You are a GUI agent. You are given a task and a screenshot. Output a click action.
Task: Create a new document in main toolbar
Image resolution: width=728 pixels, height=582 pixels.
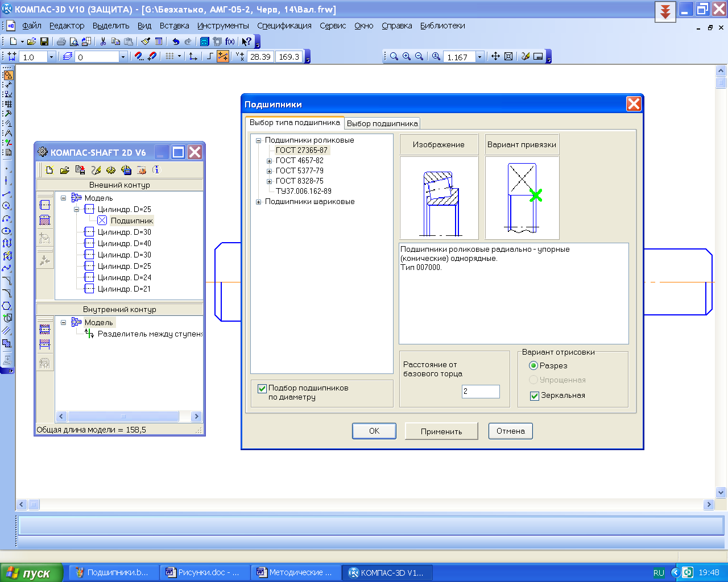click(13, 41)
